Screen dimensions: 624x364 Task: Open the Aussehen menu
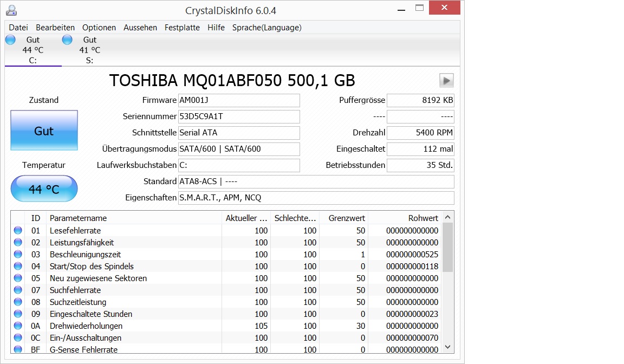pyautogui.click(x=140, y=28)
